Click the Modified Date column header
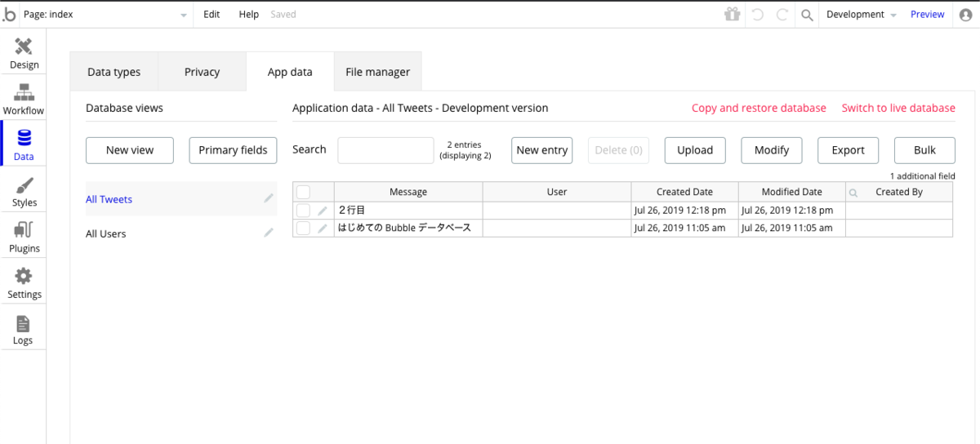Viewport: 980px width, 444px height. pos(791,192)
